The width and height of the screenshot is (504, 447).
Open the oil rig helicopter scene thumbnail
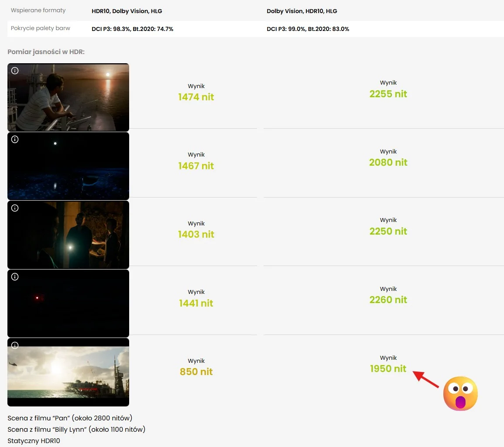point(68,372)
